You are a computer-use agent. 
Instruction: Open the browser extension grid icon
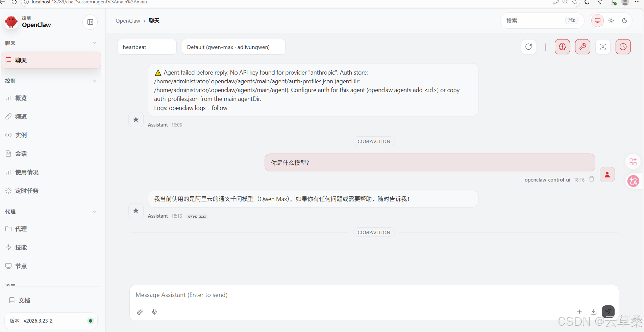[x=633, y=162]
